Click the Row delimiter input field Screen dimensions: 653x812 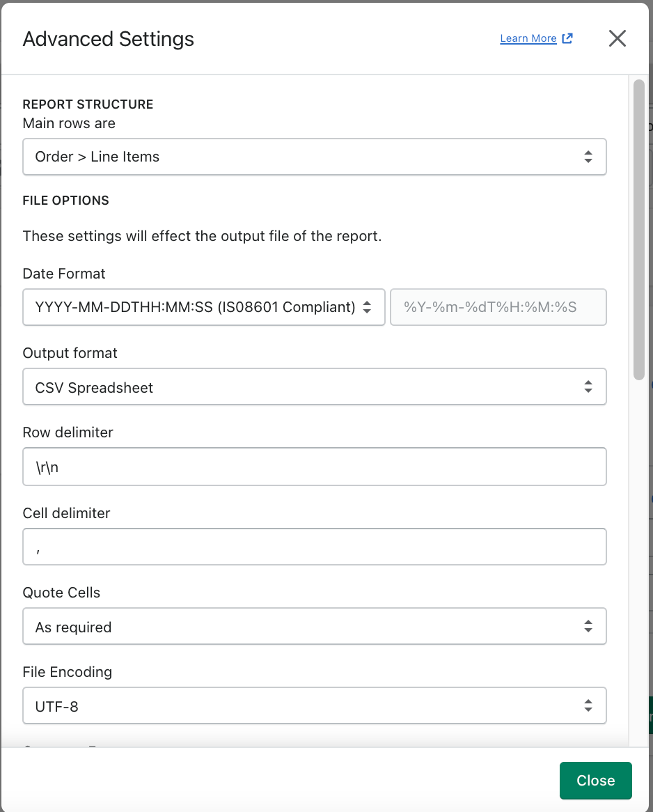315,467
